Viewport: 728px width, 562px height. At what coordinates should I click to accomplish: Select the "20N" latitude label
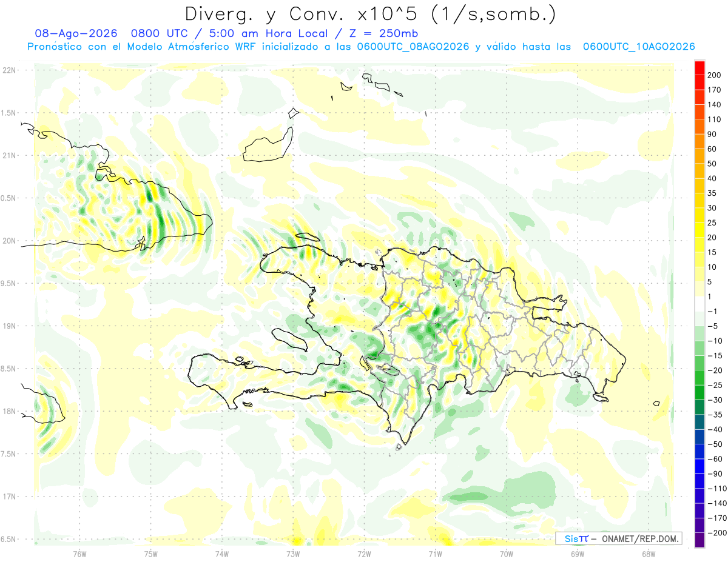(x=8, y=241)
